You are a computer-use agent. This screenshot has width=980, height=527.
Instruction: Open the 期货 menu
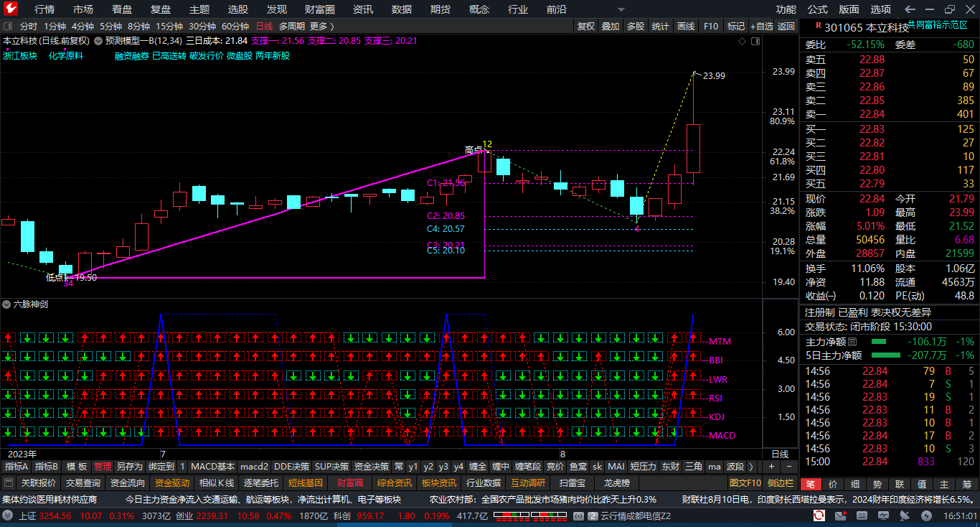coord(440,9)
